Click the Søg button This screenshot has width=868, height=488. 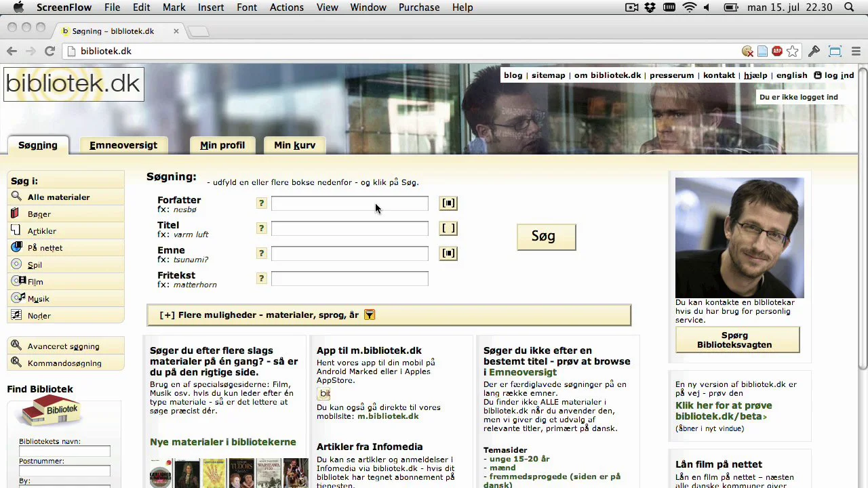click(546, 237)
